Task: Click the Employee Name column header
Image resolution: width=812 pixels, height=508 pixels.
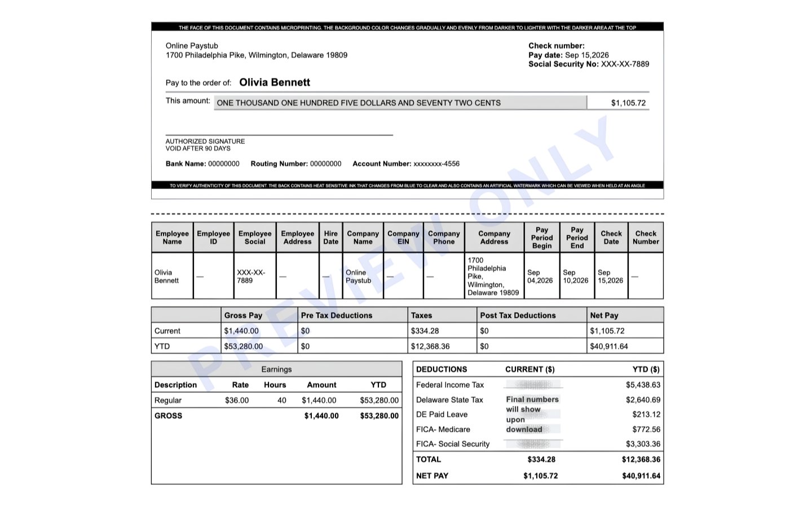Action: 172,237
